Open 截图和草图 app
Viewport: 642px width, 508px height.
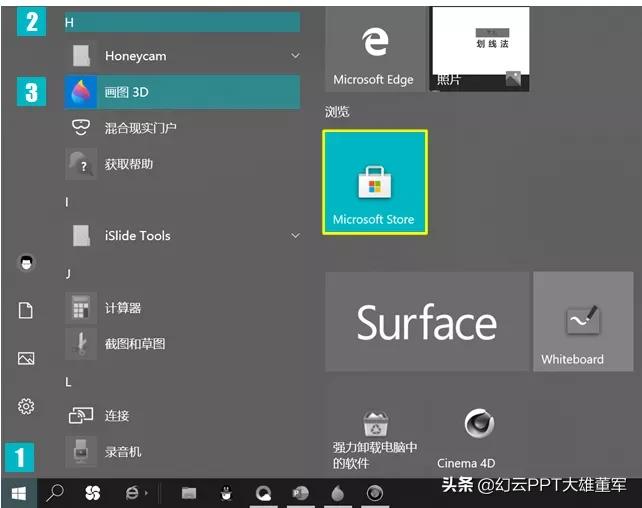182,343
